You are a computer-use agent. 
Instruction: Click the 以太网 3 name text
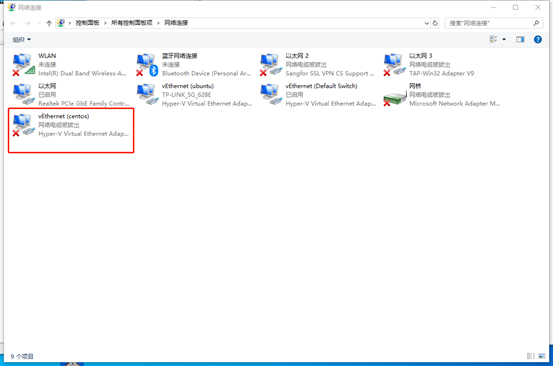coord(420,56)
